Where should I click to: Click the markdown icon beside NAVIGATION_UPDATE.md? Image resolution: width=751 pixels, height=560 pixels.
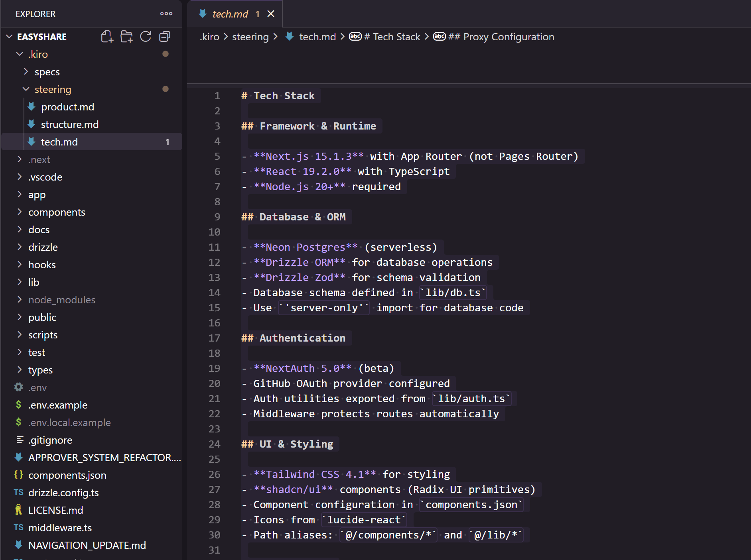[x=18, y=545]
